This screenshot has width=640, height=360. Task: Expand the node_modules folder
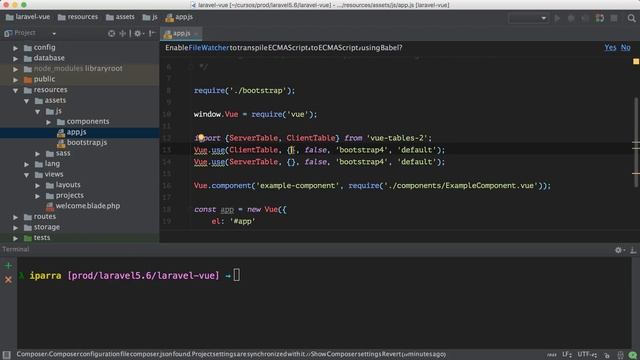(16, 69)
